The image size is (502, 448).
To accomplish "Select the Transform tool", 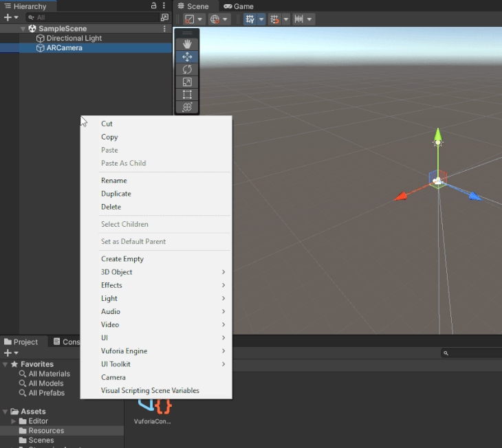I will (187, 107).
